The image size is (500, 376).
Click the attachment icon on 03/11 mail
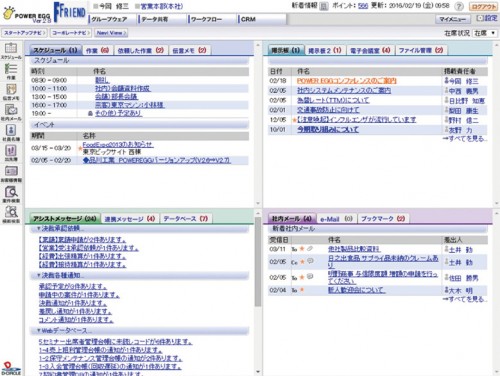tap(310, 249)
